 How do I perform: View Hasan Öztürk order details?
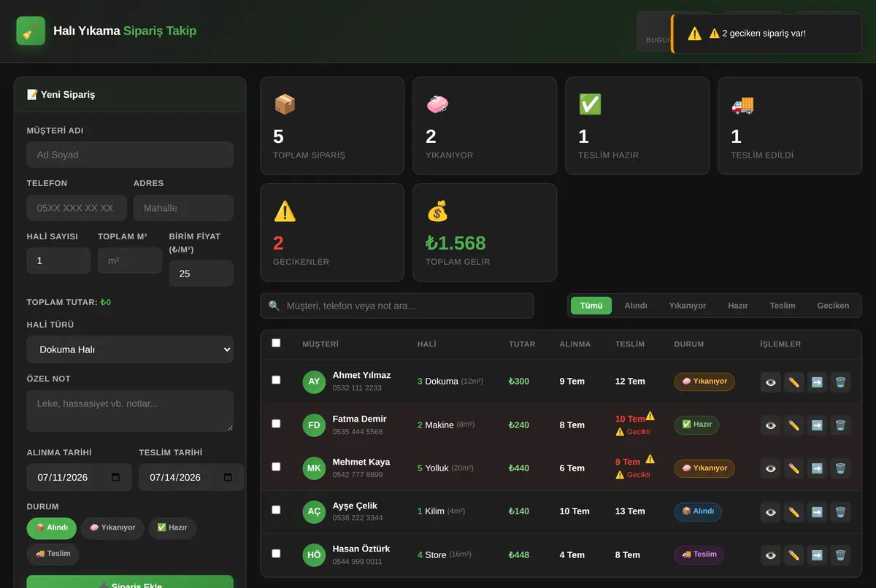point(770,555)
